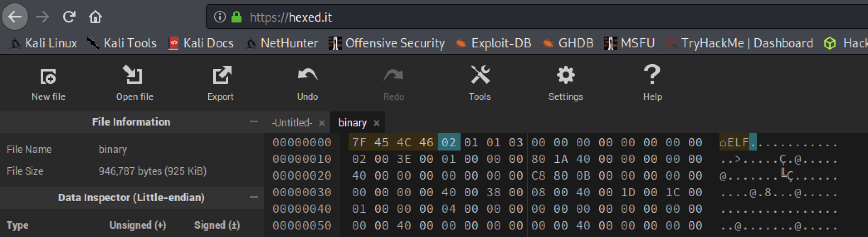The height and width of the screenshot is (237, 868).
Task: Click the green padlock security icon
Action: coord(236,17)
